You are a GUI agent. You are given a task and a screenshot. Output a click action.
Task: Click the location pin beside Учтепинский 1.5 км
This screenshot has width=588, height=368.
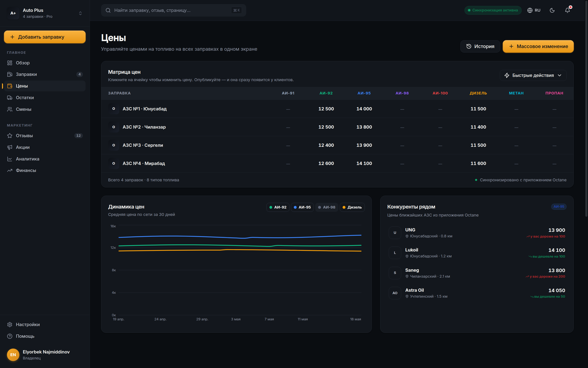pos(407,296)
